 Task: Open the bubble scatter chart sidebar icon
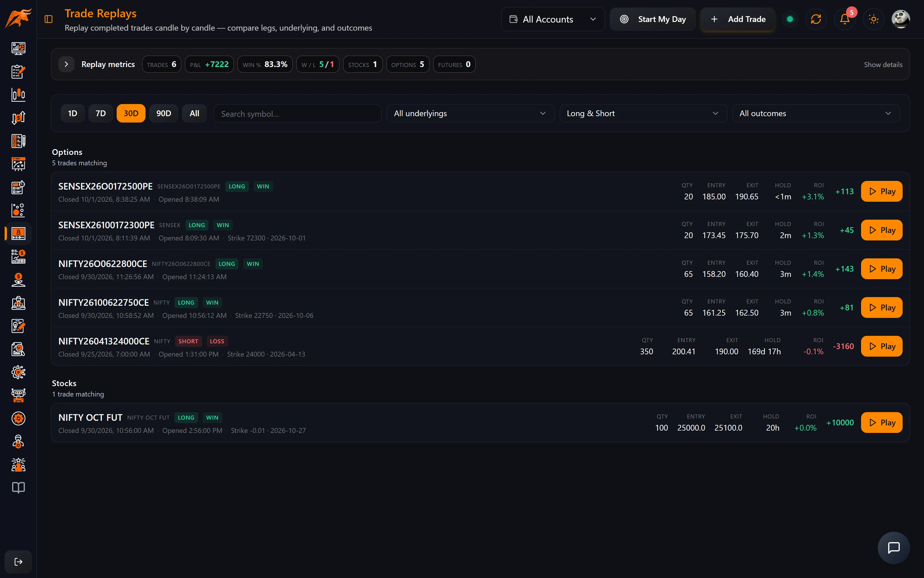(18, 210)
